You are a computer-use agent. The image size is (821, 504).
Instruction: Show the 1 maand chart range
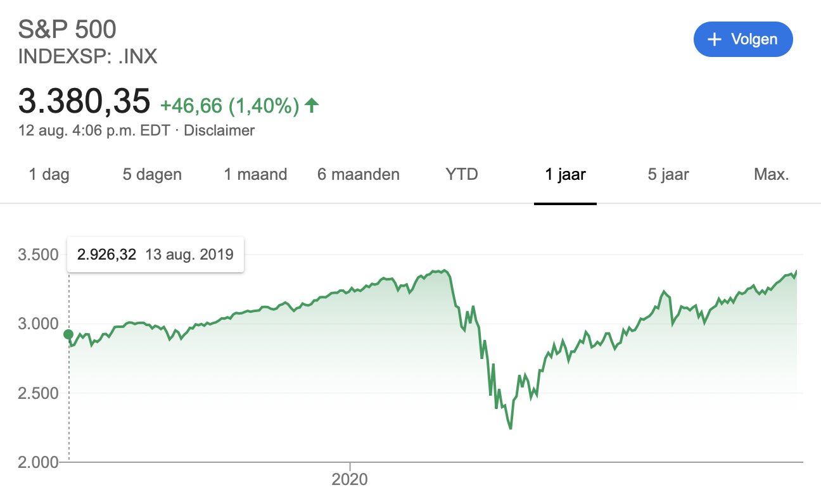click(255, 174)
